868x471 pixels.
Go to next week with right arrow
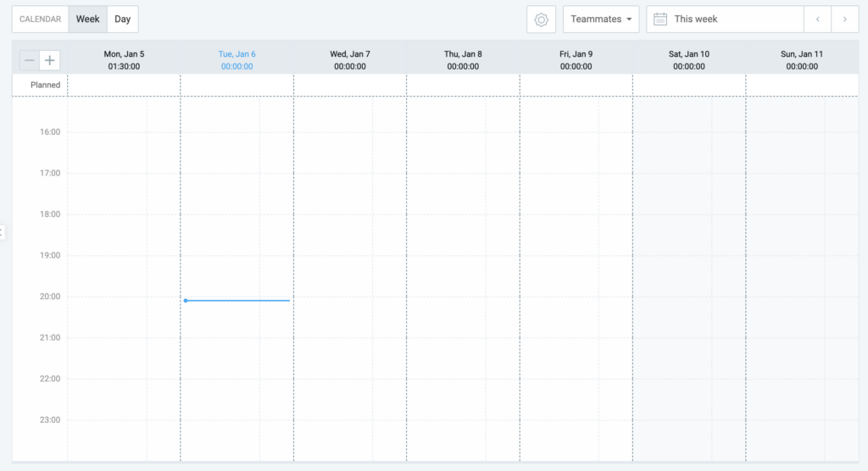[x=844, y=19]
